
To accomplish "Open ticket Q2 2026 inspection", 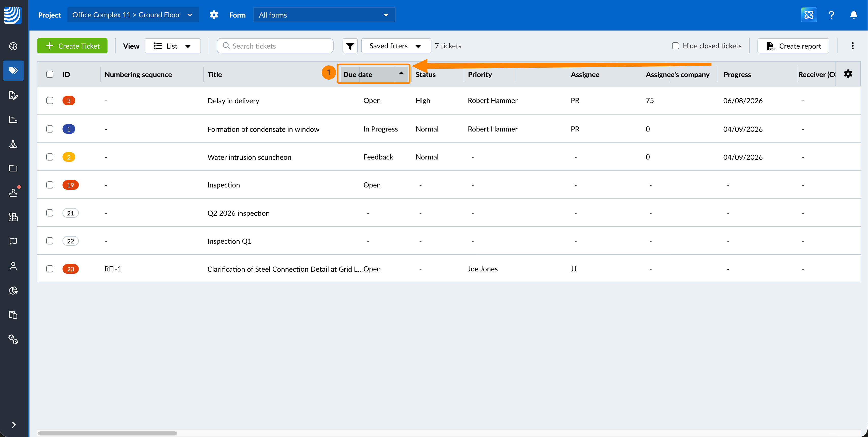I will tap(239, 213).
